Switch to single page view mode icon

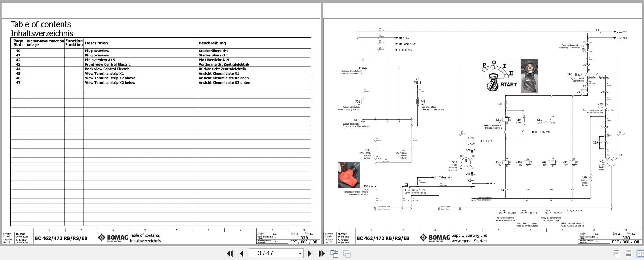617,253
